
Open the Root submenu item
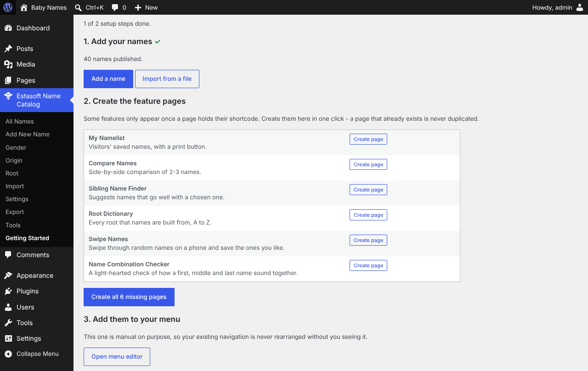[x=12, y=173]
